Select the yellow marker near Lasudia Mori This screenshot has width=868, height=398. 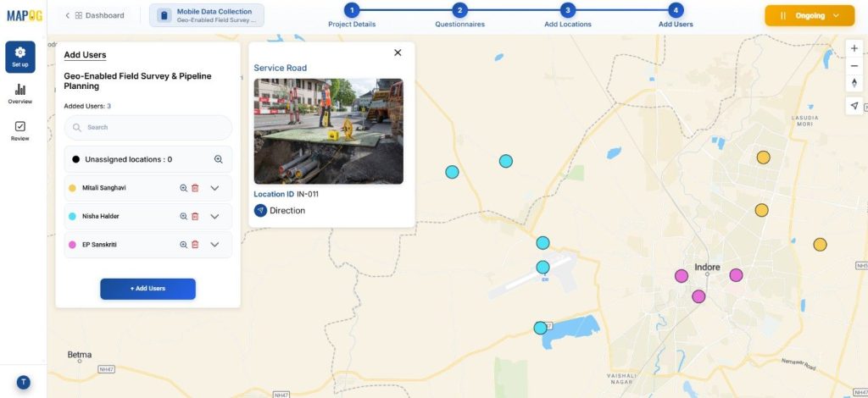(764, 158)
